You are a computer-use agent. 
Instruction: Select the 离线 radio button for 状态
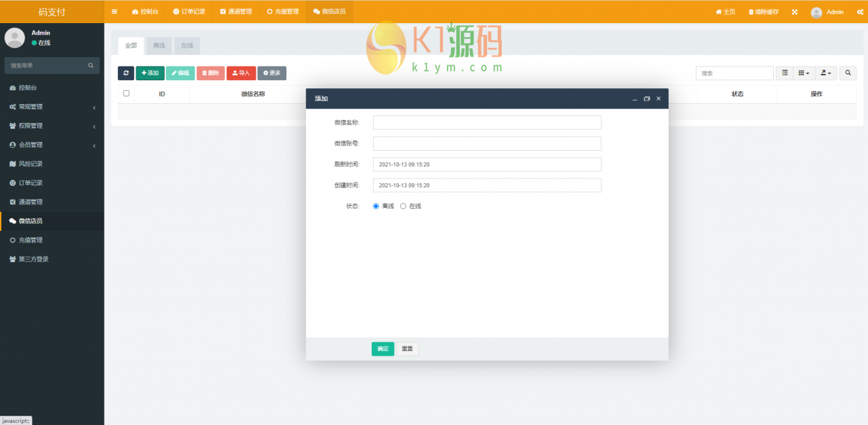click(x=376, y=206)
